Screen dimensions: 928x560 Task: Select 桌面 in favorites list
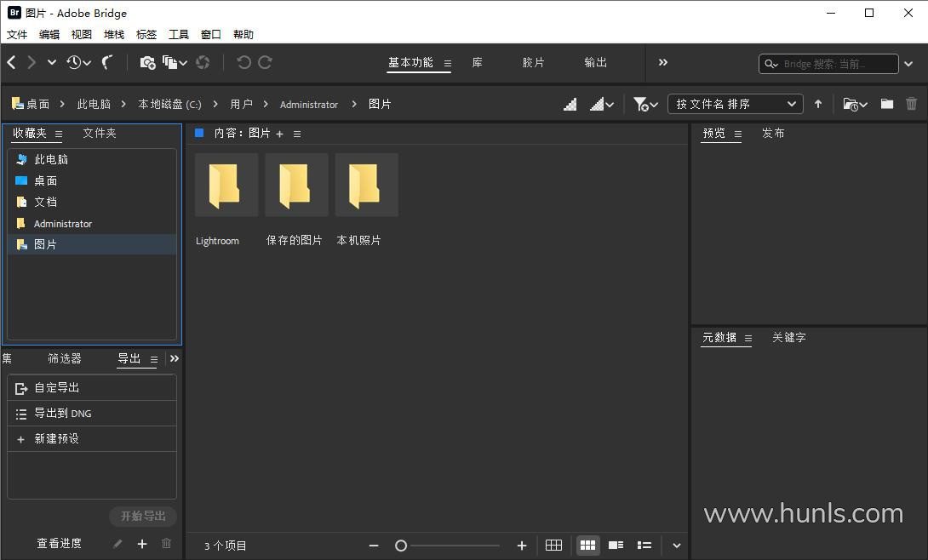tap(92, 181)
